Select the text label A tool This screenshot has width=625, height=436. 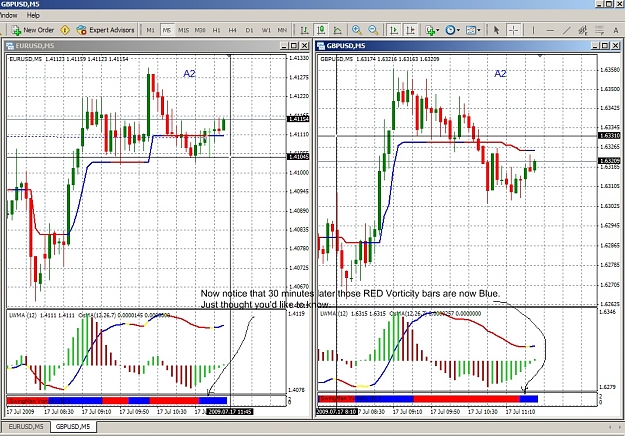(616, 31)
